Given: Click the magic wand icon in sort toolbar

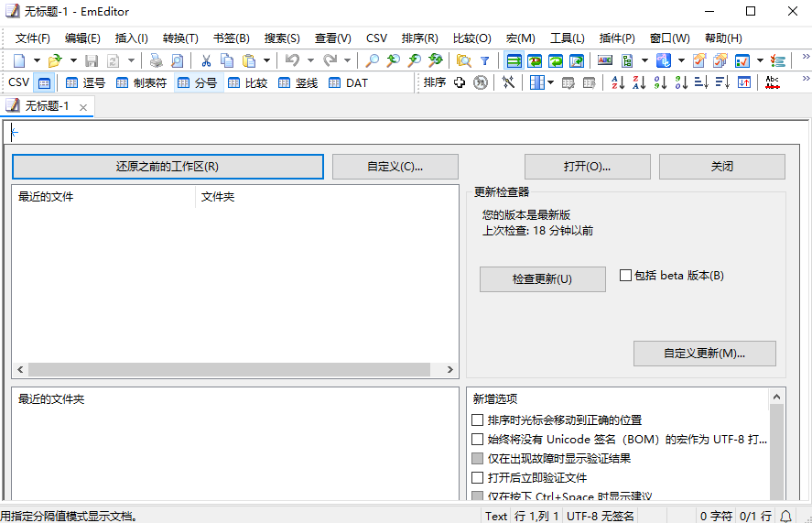Looking at the screenshot, I should pos(509,82).
